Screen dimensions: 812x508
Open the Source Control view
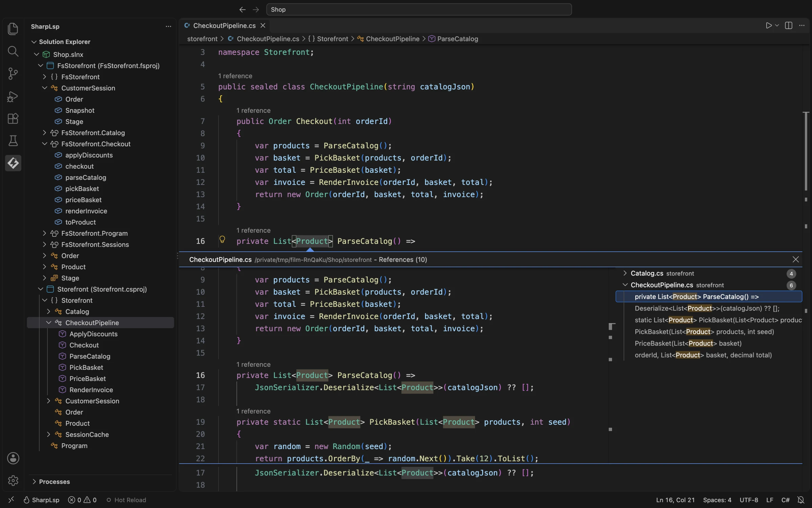point(13,73)
